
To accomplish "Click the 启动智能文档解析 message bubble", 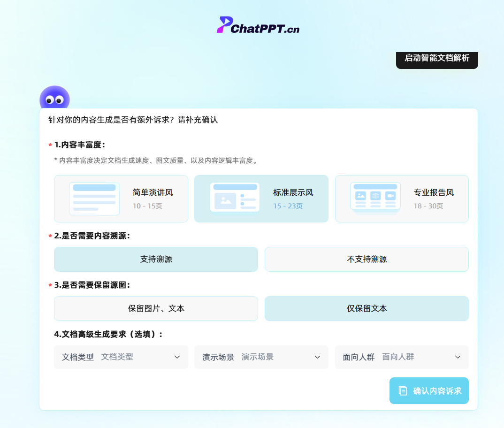I will click(437, 58).
